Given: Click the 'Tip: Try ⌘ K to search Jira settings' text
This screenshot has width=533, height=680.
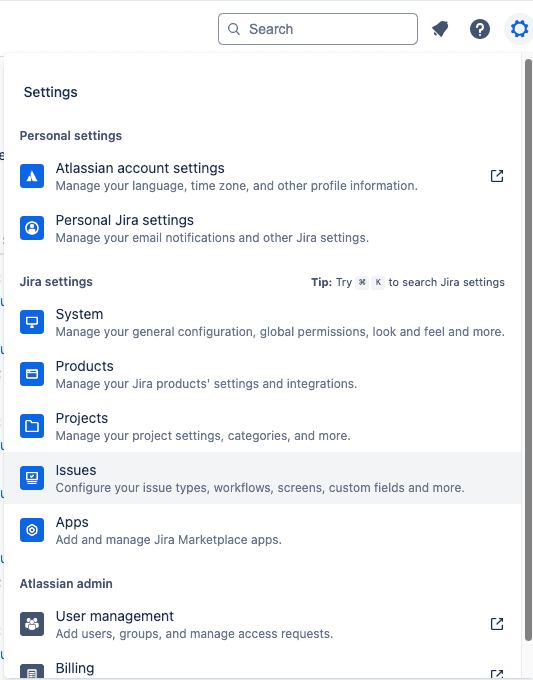Looking at the screenshot, I should (x=408, y=282).
